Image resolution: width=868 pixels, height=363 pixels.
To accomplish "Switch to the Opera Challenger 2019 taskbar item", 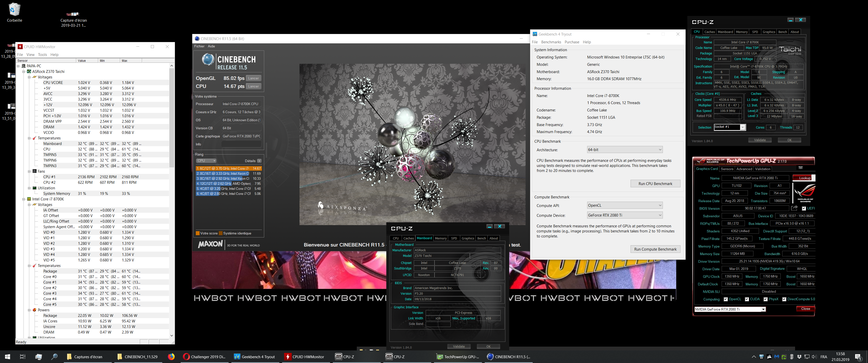I will (x=205, y=357).
